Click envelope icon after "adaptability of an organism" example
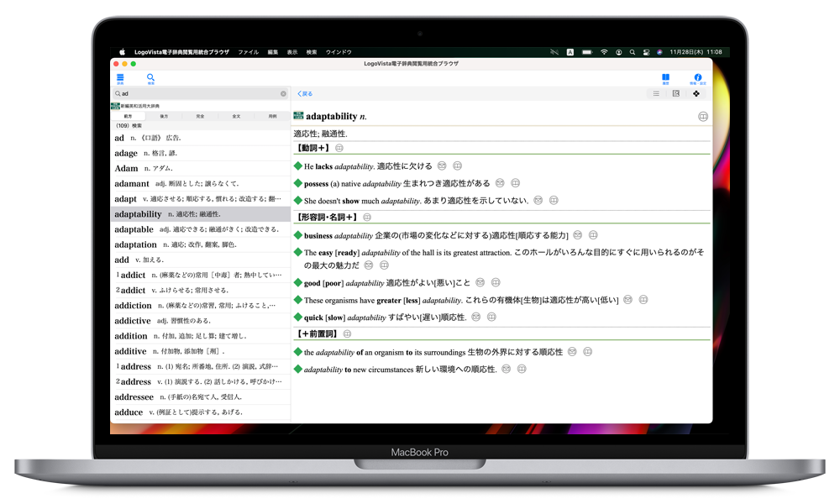This screenshot has width=840, height=504. click(572, 352)
